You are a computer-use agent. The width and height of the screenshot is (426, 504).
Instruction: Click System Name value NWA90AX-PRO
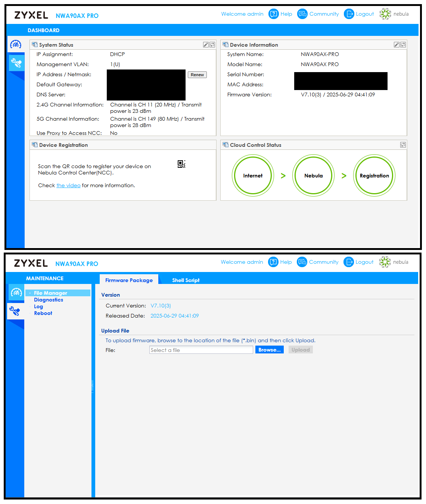(x=320, y=54)
